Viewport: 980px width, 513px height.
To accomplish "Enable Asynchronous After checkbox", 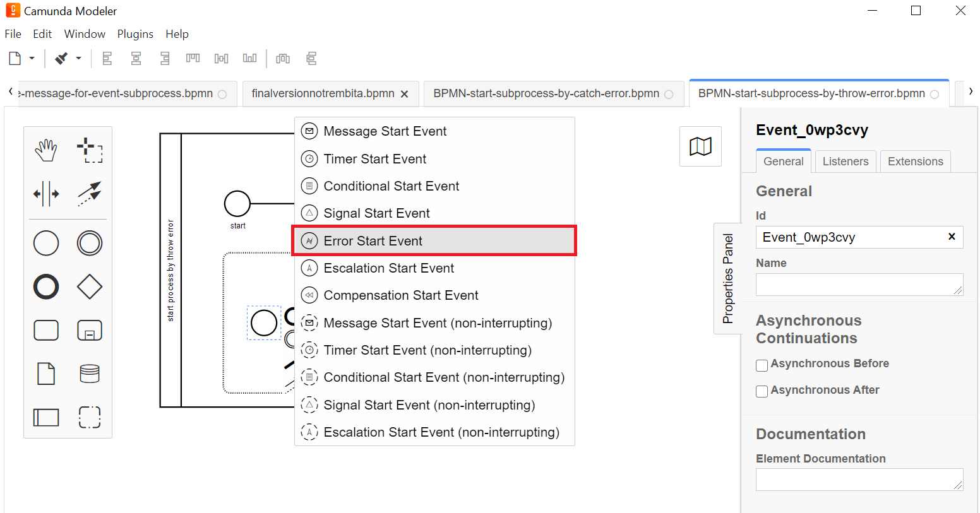I will (762, 391).
